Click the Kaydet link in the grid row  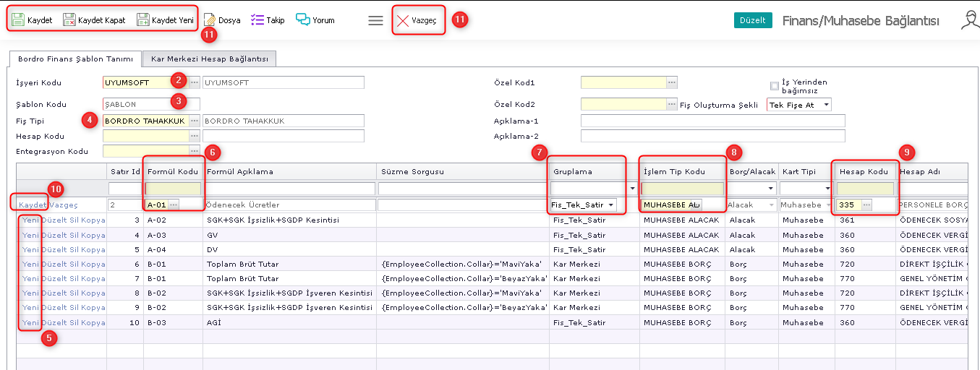33,205
